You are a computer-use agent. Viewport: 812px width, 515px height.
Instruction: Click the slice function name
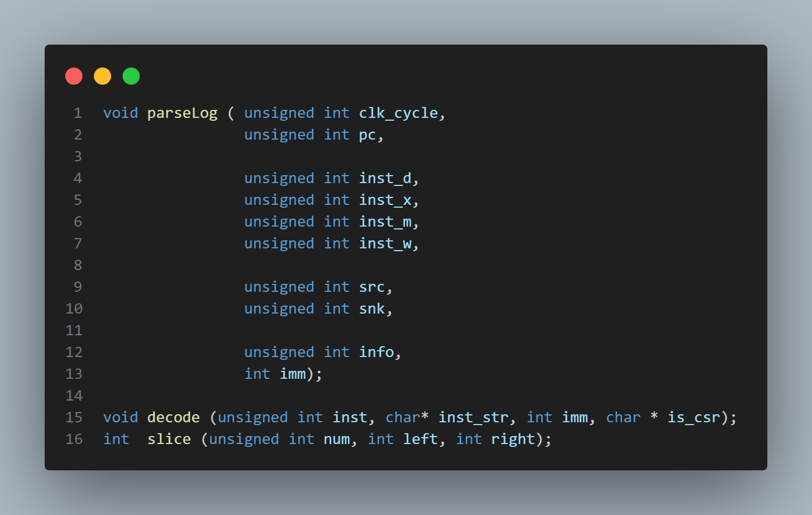169,439
